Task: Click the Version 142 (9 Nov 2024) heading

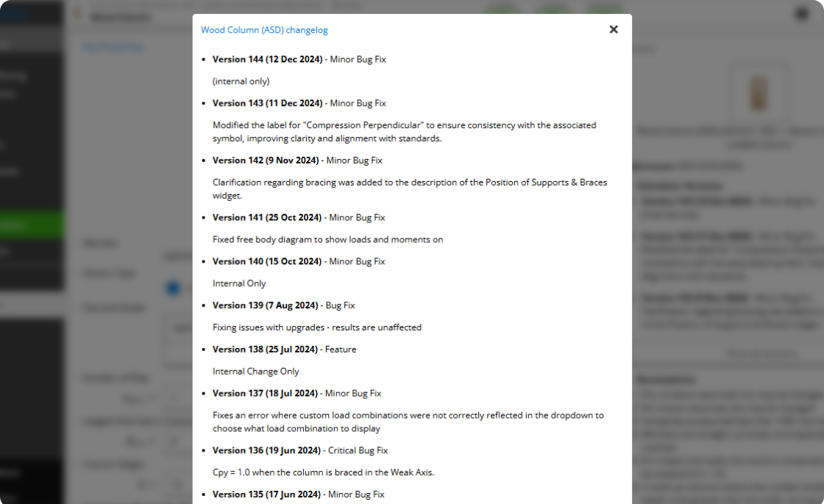Action: 297,160
